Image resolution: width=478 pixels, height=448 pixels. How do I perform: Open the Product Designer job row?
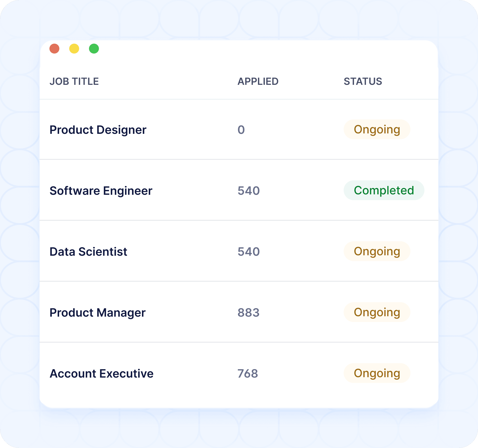click(239, 129)
